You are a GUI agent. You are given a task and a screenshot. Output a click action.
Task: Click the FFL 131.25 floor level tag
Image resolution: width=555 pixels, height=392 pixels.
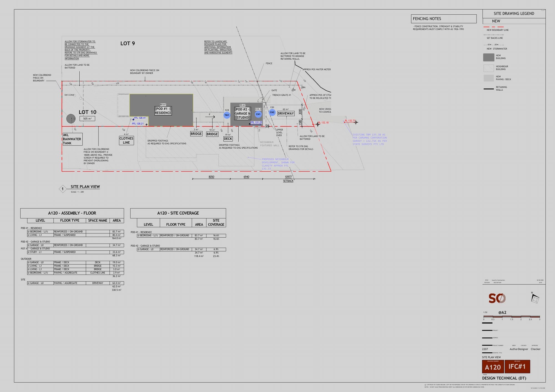[x=256, y=122]
